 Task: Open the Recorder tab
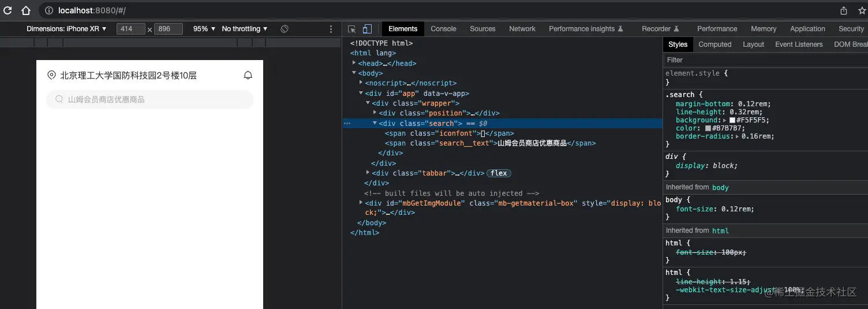click(x=660, y=29)
